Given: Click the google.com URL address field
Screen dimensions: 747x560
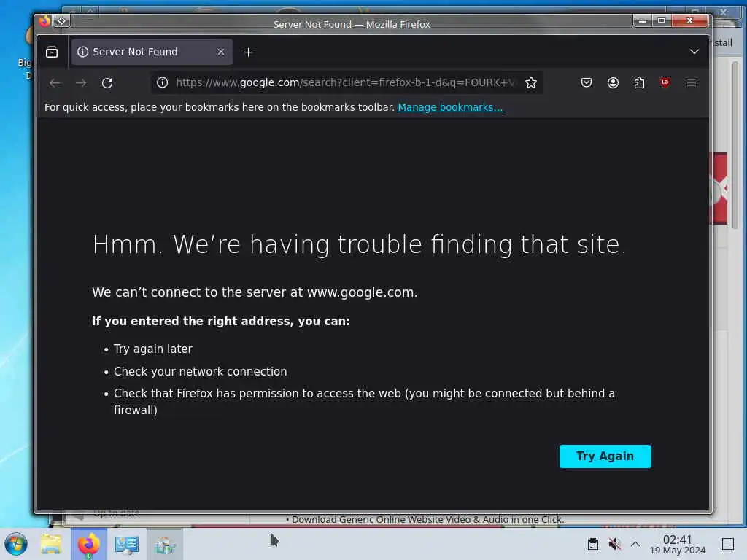Looking at the screenshot, I should (345, 83).
